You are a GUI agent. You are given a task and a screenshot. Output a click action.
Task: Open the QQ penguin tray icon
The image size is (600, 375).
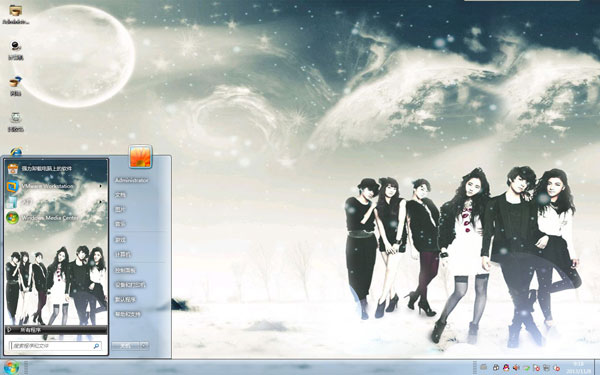click(x=506, y=368)
